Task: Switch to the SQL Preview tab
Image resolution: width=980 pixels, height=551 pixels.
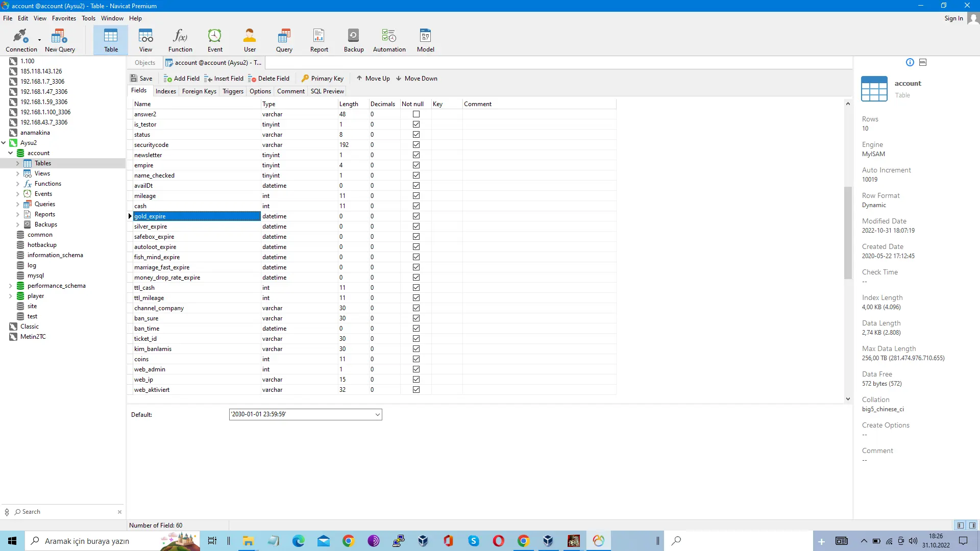Action: click(327, 91)
